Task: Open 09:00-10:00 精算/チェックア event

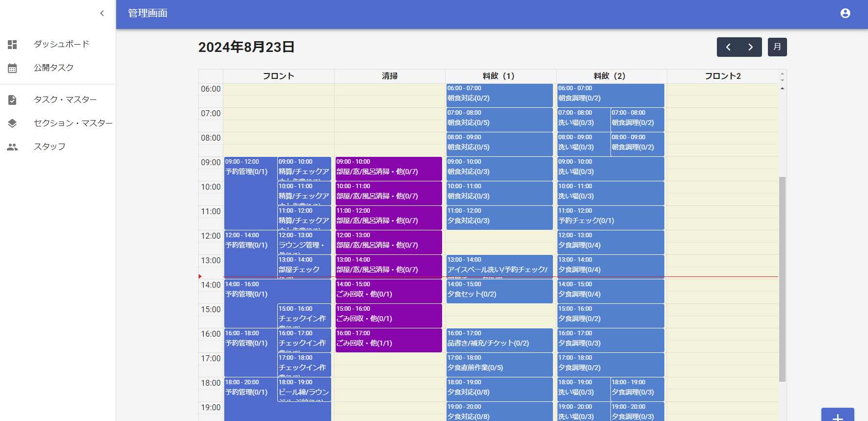Action: (304, 169)
